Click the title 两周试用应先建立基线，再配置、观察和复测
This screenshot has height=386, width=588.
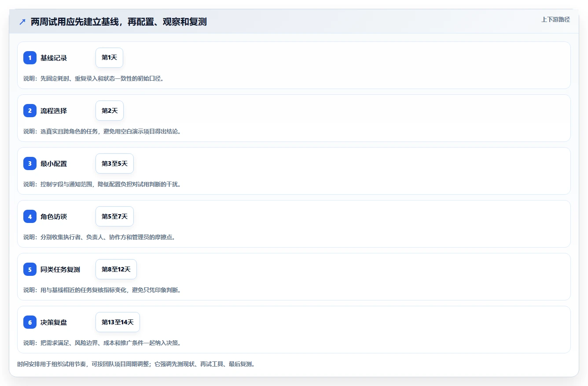tap(119, 22)
